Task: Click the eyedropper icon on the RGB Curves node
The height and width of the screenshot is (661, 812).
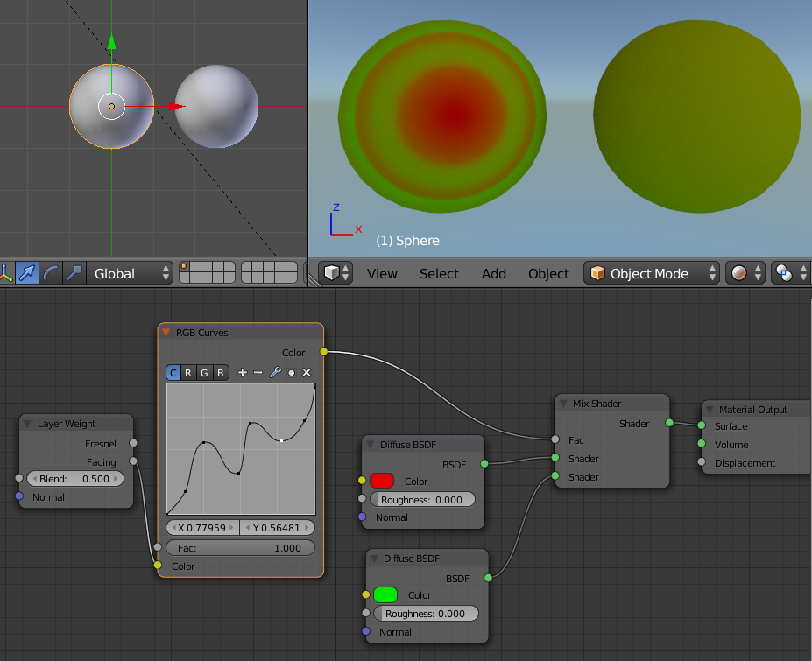Action: (x=291, y=372)
